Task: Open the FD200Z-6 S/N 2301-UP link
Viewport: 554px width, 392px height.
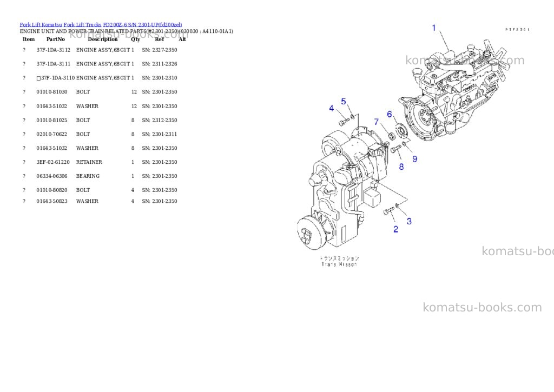Action: point(142,25)
